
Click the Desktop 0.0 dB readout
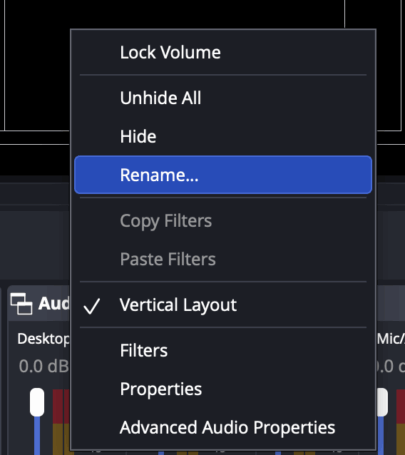tap(44, 366)
